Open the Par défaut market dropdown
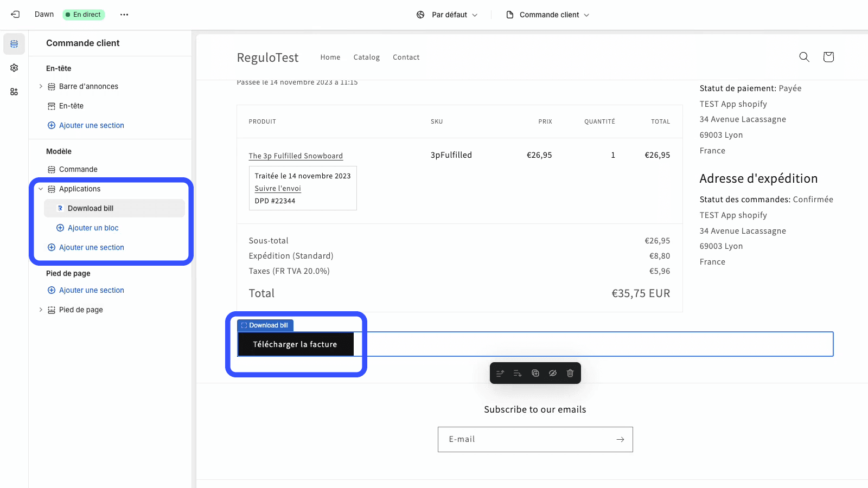This screenshot has height=488, width=868. (447, 15)
